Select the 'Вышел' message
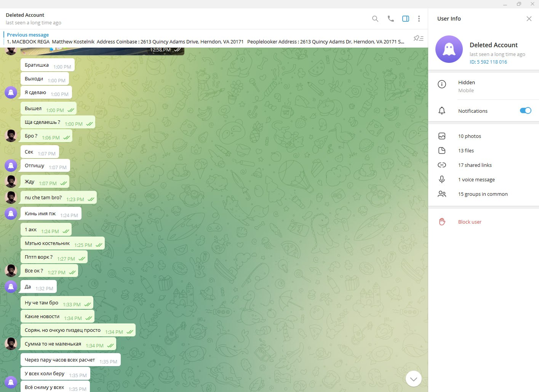The height and width of the screenshot is (392, 539). [48, 109]
